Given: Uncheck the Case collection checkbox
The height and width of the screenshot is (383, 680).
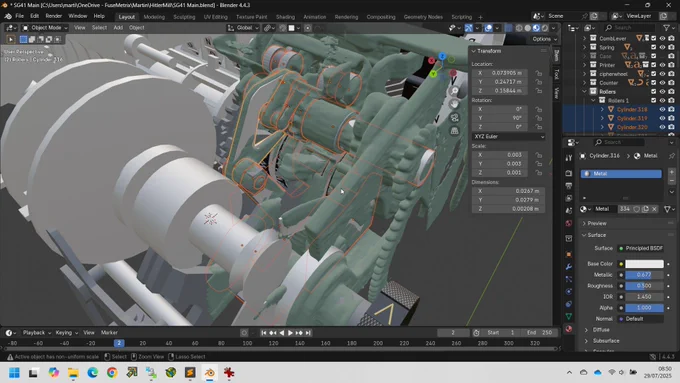Looking at the screenshot, I should tap(654, 56).
